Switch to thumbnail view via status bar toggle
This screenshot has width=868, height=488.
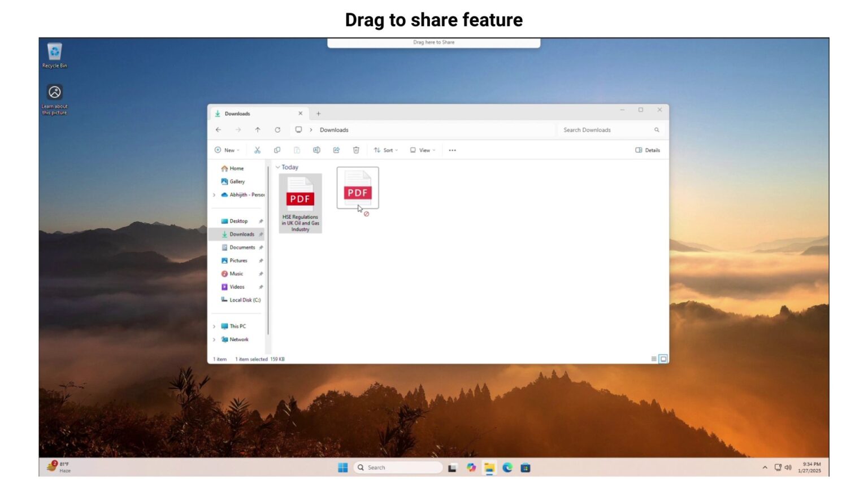(662, 359)
